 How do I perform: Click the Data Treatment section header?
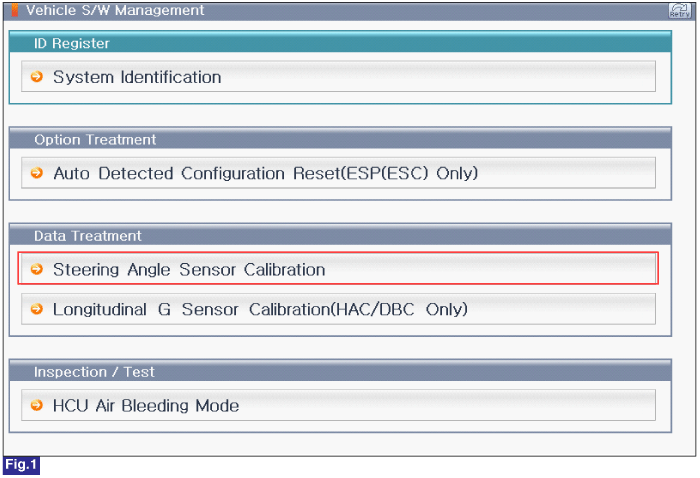pyautogui.click(x=340, y=235)
